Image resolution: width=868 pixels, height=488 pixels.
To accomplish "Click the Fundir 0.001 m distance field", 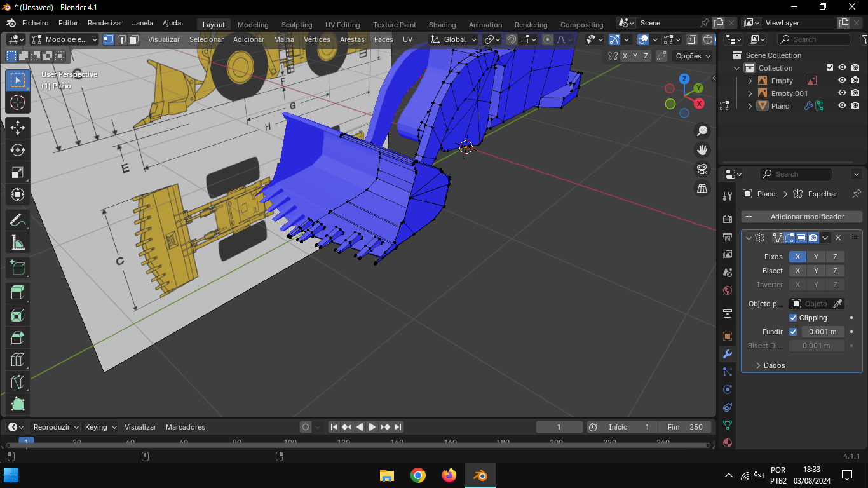I will point(823,332).
